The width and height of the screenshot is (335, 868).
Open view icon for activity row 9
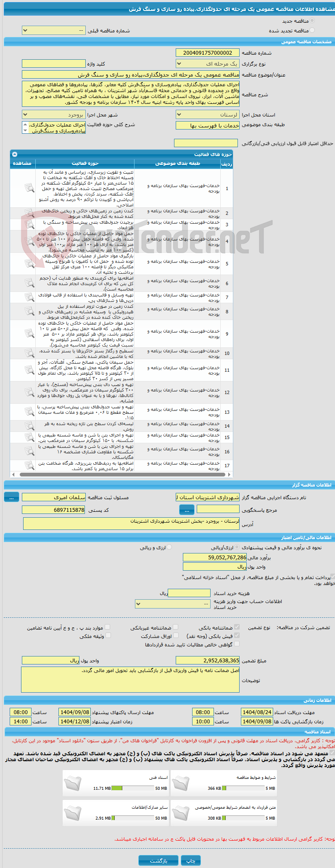(x=29, y=333)
